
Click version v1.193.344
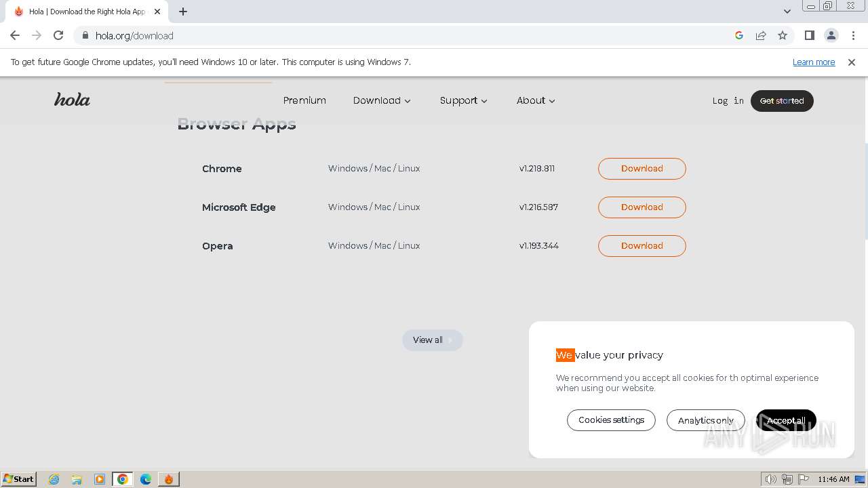click(x=539, y=245)
